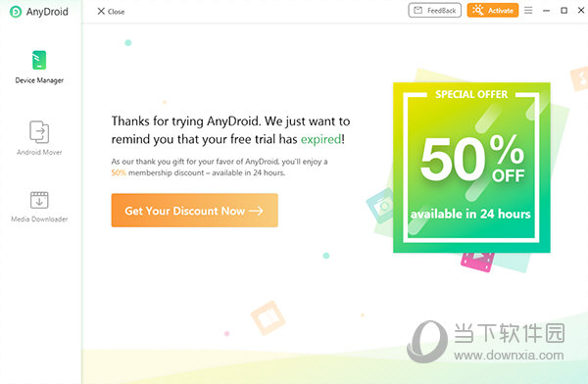Select the Device Manager label
588x384 pixels.
39,80
